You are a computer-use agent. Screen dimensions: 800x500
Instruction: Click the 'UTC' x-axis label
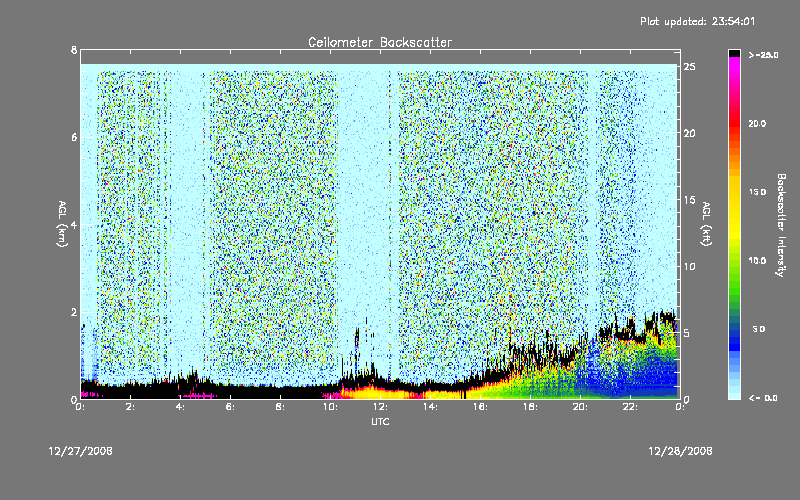(x=380, y=421)
